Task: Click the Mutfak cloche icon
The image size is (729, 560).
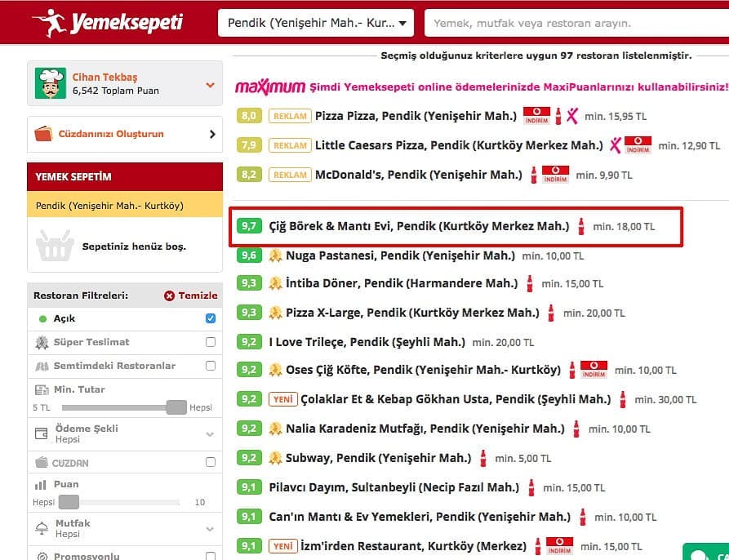Action: pyautogui.click(x=42, y=528)
